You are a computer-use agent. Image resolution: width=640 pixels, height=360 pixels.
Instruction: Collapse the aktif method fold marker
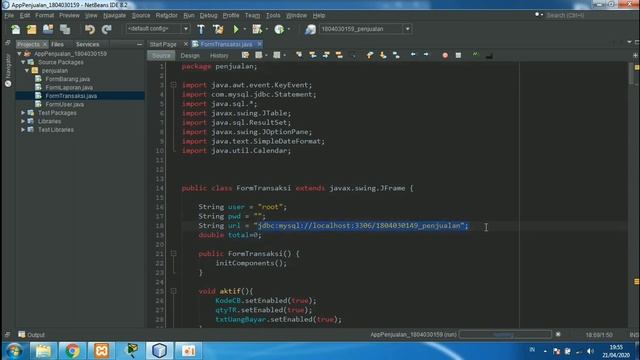click(173, 291)
